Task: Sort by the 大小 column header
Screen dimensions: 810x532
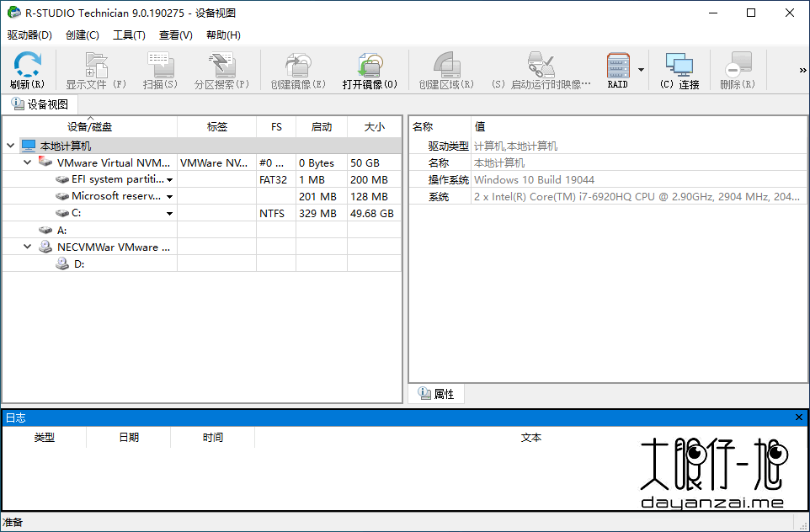Action: [374, 126]
